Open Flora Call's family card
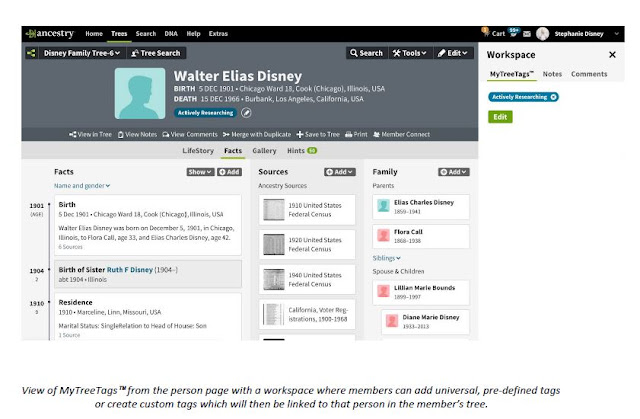 pos(421,236)
